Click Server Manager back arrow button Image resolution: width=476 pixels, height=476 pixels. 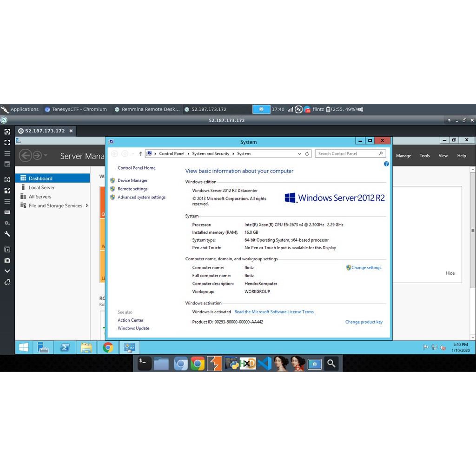[25, 156]
